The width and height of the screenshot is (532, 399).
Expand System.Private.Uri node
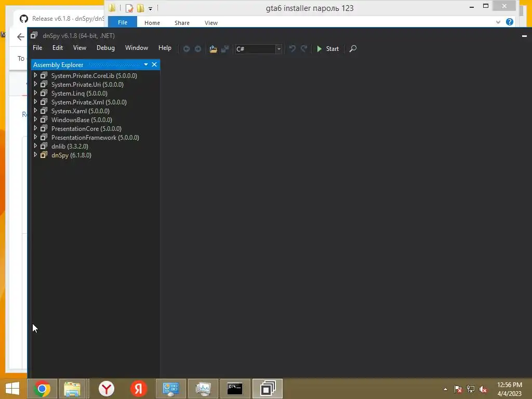[35, 84]
